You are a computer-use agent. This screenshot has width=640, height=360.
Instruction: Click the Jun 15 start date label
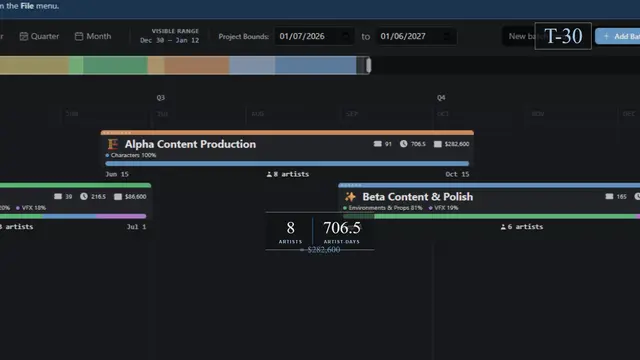click(x=117, y=174)
